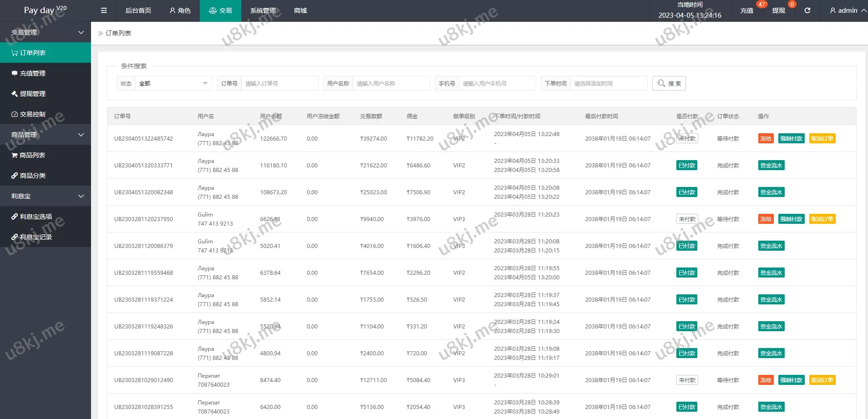Image resolution: width=868 pixels, height=419 pixels.
Task: Click the 搜索 button
Action: (x=669, y=84)
